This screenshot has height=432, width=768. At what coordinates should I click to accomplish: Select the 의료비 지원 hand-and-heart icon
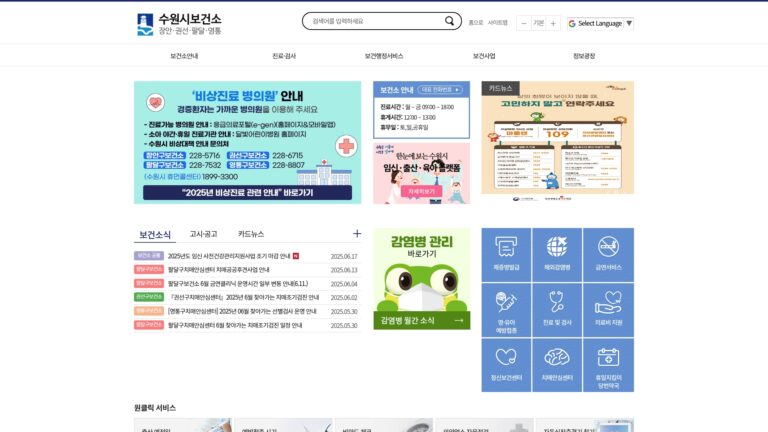click(x=608, y=310)
